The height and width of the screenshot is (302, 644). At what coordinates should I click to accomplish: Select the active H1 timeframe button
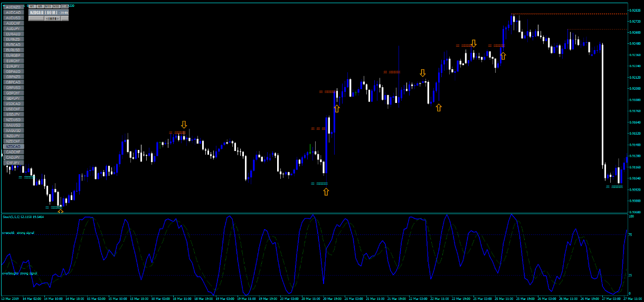[64, 6]
